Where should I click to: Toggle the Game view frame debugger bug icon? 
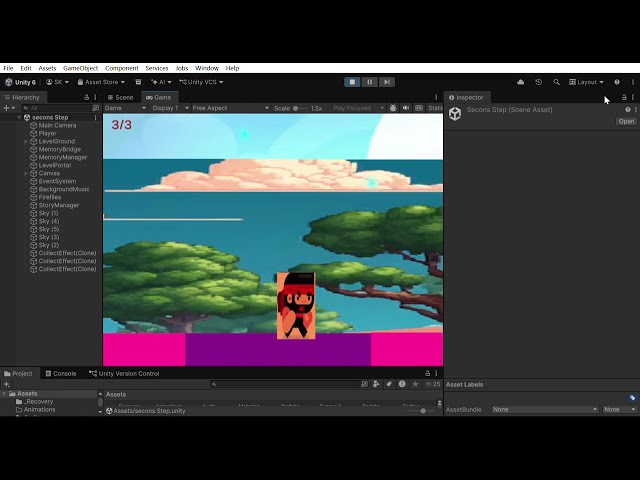[x=393, y=108]
